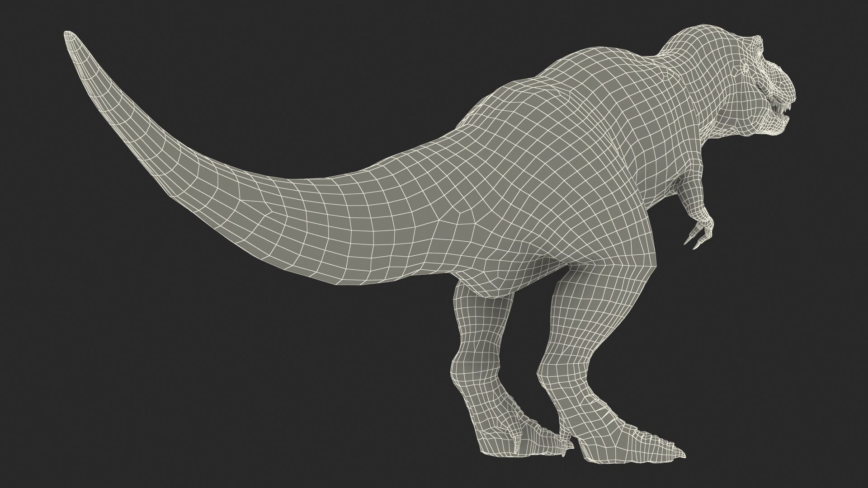Click the tip of the dinosaur's tail
The image size is (868, 488).
pyautogui.click(x=69, y=34)
